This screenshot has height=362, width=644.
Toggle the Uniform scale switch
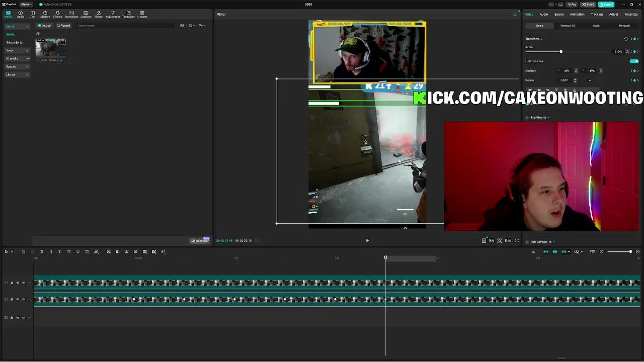click(634, 61)
